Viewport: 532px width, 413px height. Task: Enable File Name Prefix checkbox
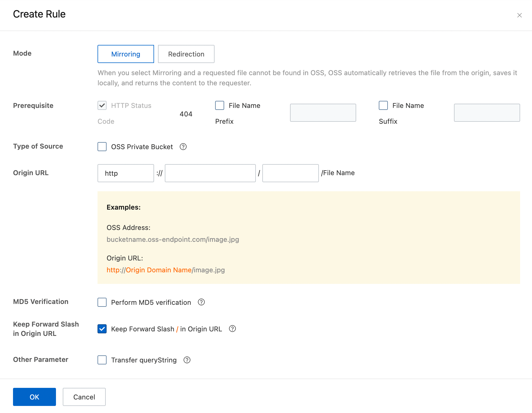point(220,105)
